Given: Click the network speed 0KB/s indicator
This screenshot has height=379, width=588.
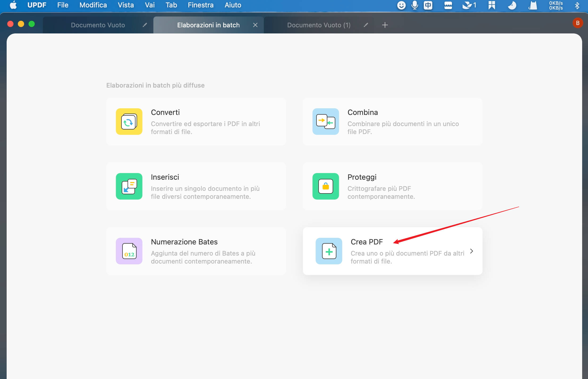Looking at the screenshot, I should [556, 5].
